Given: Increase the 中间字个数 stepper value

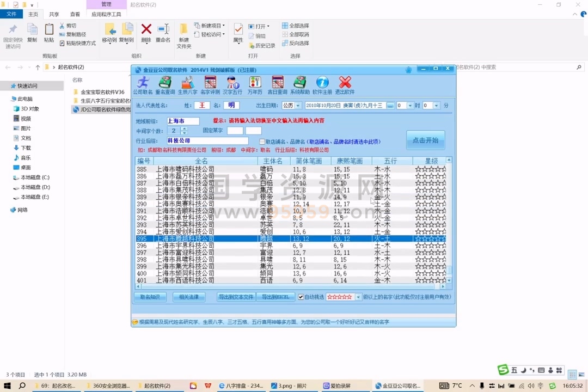Looking at the screenshot, I should pyautogui.click(x=184, y=128).
